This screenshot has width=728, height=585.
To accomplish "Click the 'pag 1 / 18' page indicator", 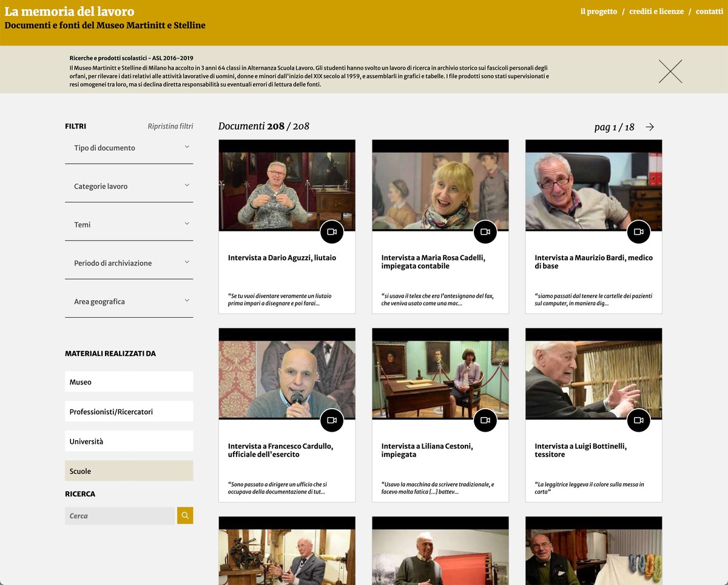I will (x=615, y=127).
